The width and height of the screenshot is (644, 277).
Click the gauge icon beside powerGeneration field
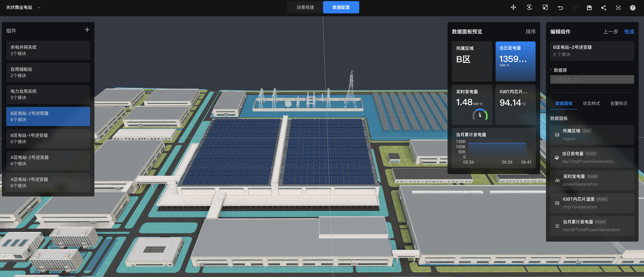point(557,180)
